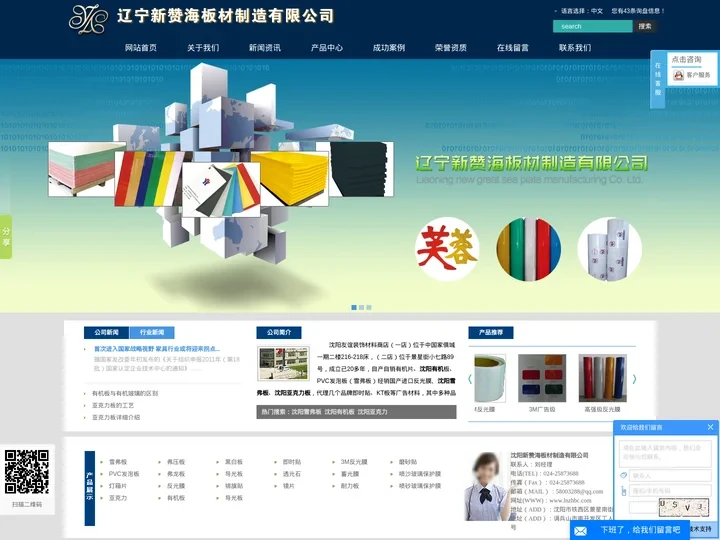Open article 有机板与有机玻璃的区别
Screen dimensions: 720x540
(125, 394)
